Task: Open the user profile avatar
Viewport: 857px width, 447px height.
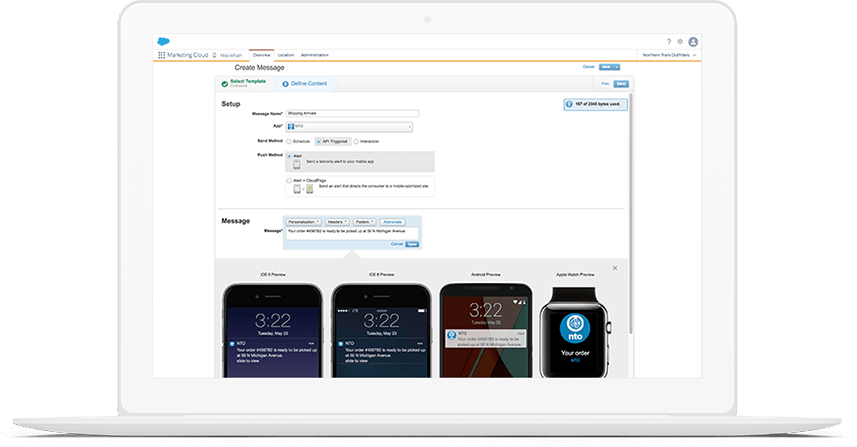Action: click(693, 42)
